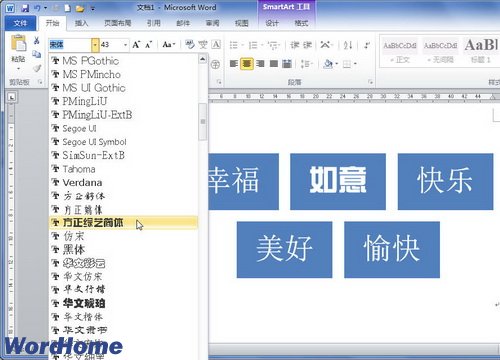The height and width of the screenshot is (360, 500).
Task: Choose the Verdana font from list
Action: [x=123, y=183]
